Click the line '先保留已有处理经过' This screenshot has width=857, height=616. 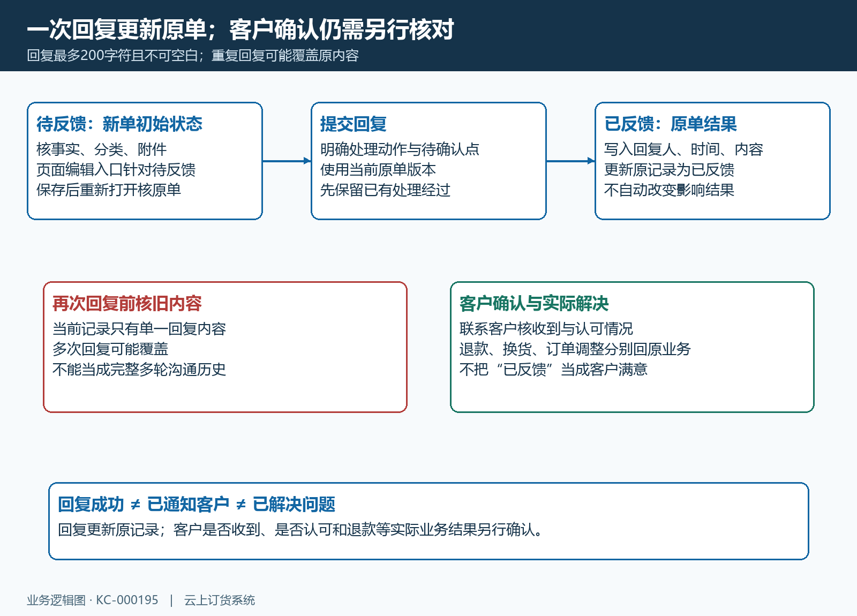(x=385, y=190)
